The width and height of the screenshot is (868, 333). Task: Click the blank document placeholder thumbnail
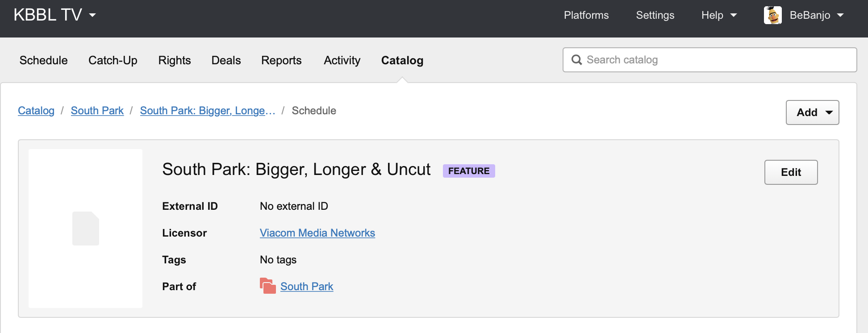pos(86,229)
